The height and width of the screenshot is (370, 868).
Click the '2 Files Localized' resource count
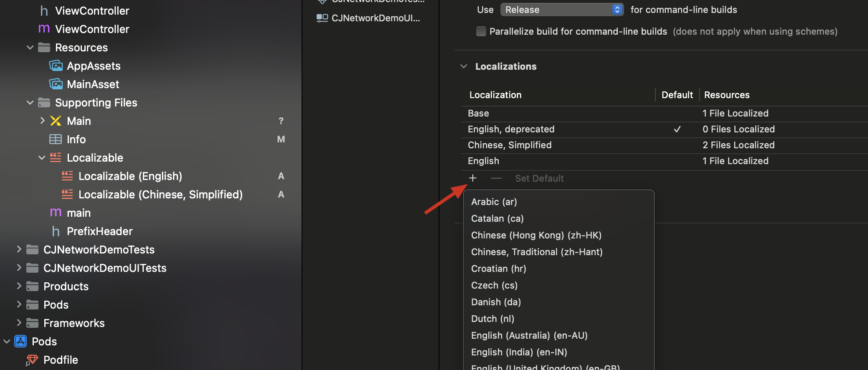pos(739,145)
